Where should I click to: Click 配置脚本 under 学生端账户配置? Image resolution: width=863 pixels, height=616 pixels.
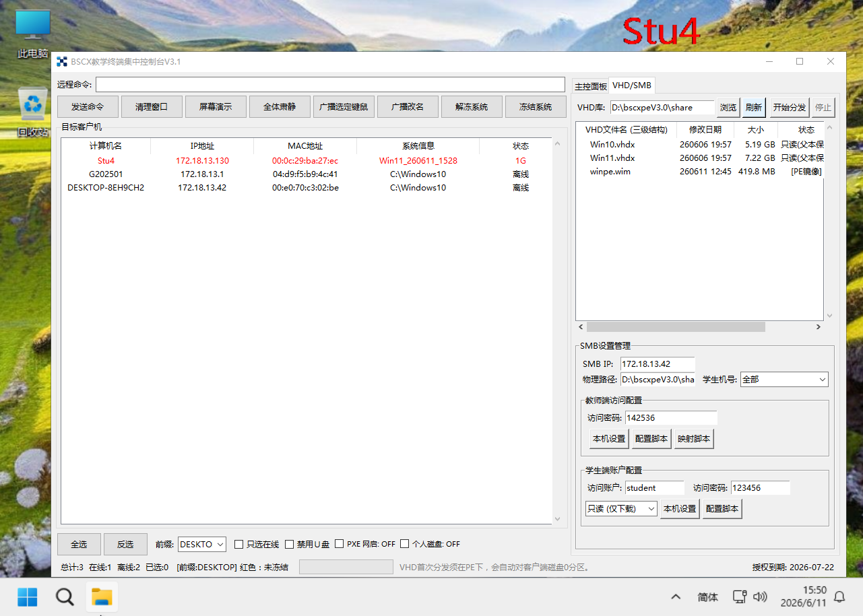(722, 509)
